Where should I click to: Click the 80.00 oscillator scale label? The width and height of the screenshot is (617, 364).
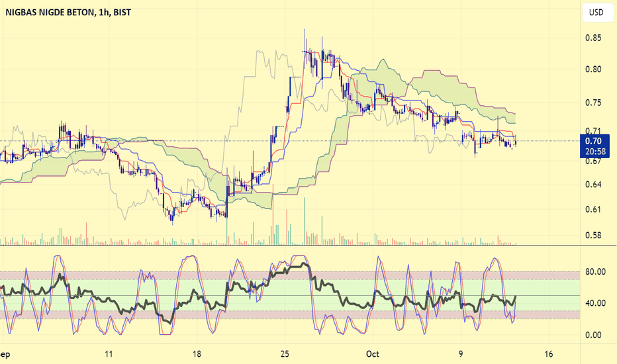tap(595, 271)
